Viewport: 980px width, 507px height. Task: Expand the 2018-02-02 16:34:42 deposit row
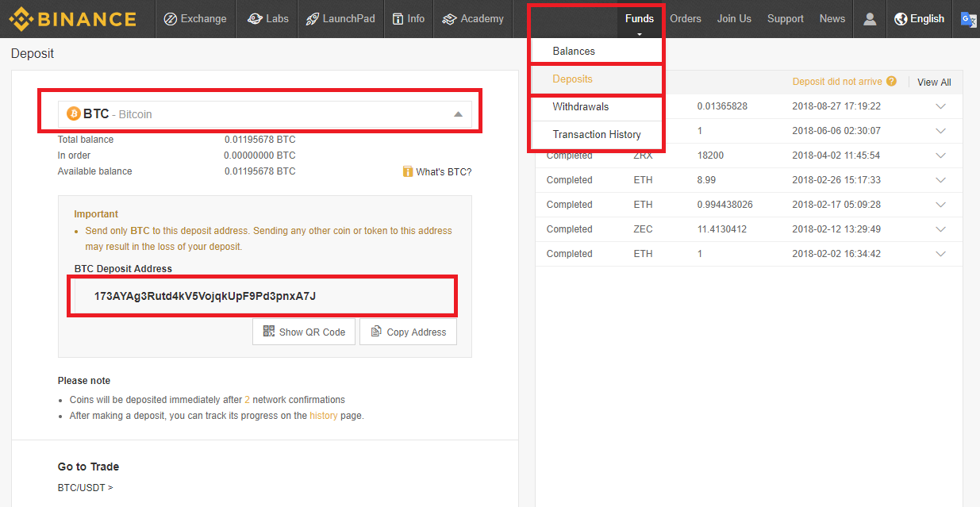tap(941, 254)
